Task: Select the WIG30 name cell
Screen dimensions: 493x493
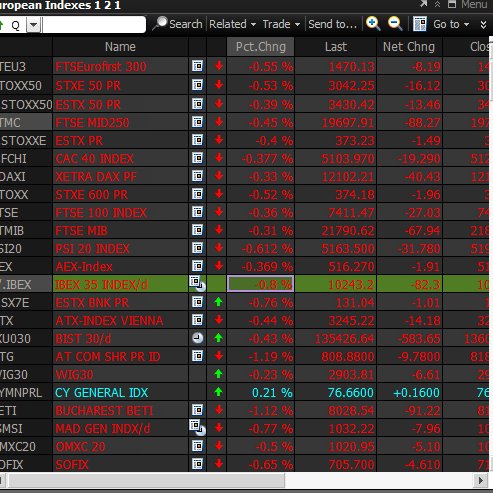Action: pyautogui.click(x=120, y=375)
